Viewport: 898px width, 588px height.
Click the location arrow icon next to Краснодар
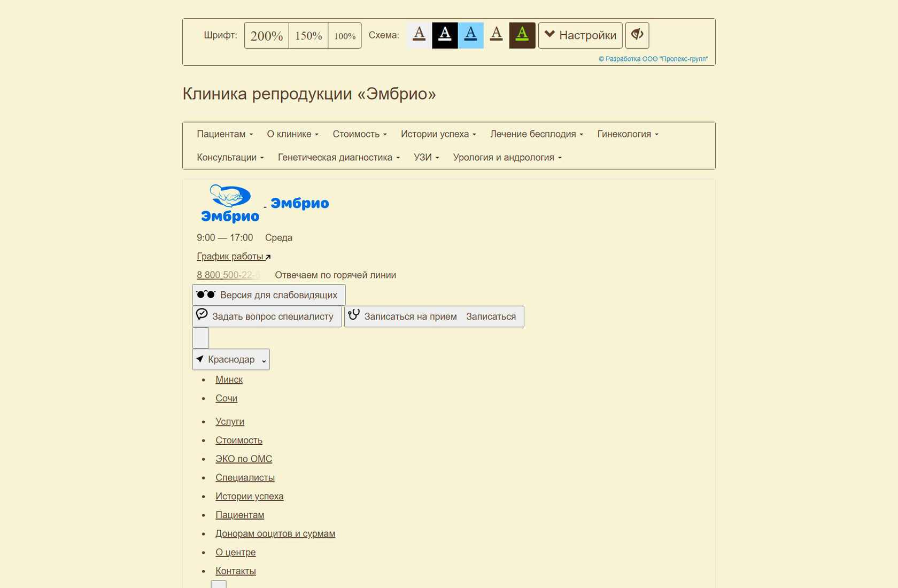pos(200,359)
